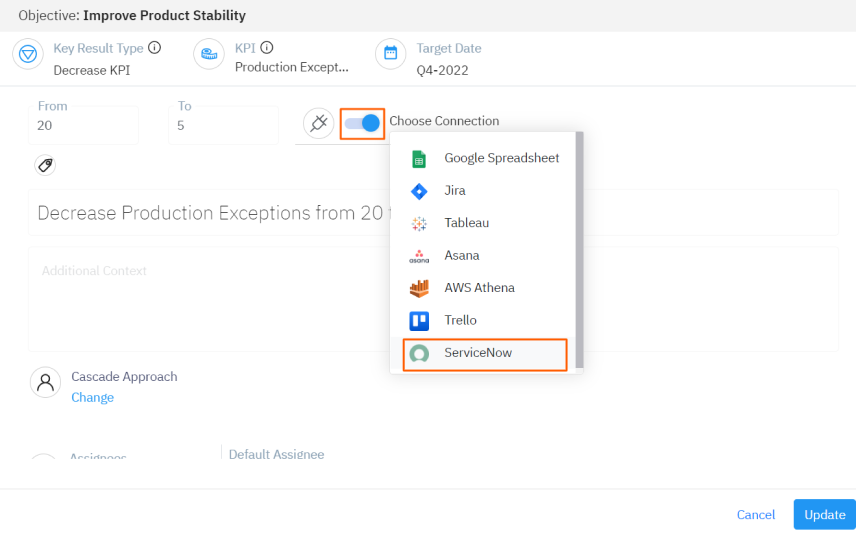
Task: Click the Jira diamond logo icon
Action: (419, 191)
